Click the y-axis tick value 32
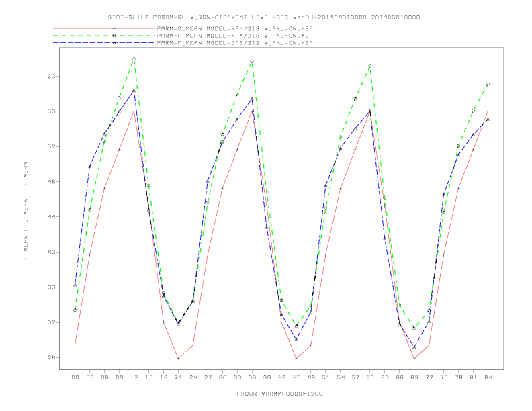Viewport: 532px width, 411px height. [52, 322]
